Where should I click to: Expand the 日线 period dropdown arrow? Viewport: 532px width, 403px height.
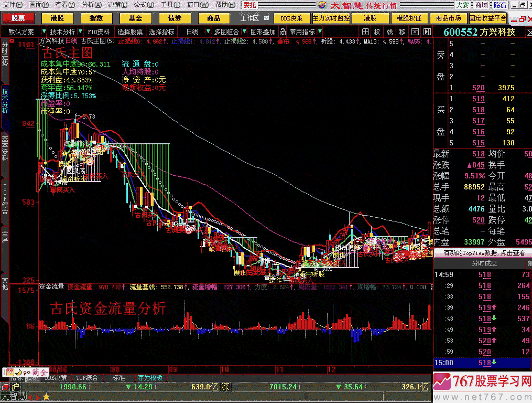(x=208, y=31)
